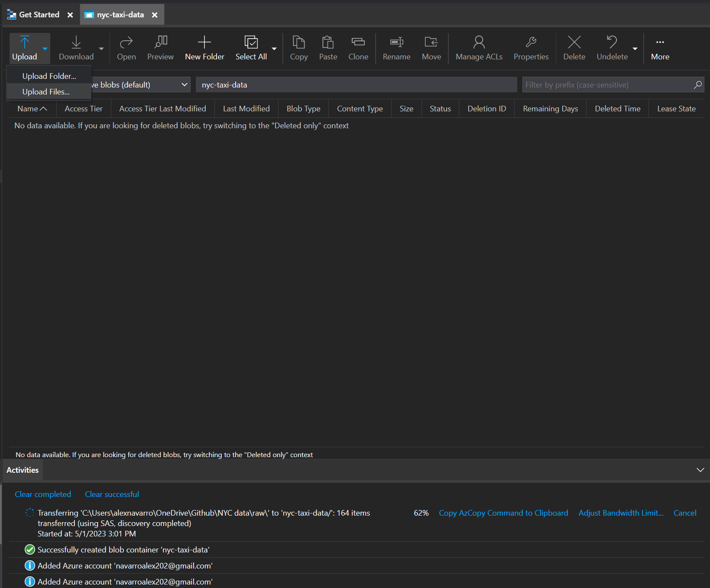Choose Upload Folder... from menu
Viewport: 710px width, 588px height.
pos(49,76)
